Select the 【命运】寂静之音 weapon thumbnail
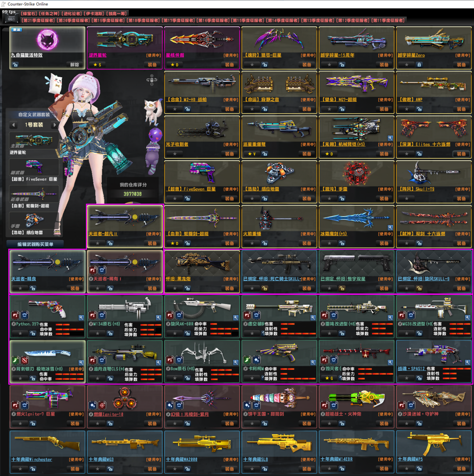474x476 pixels. [x=280, y=84]
